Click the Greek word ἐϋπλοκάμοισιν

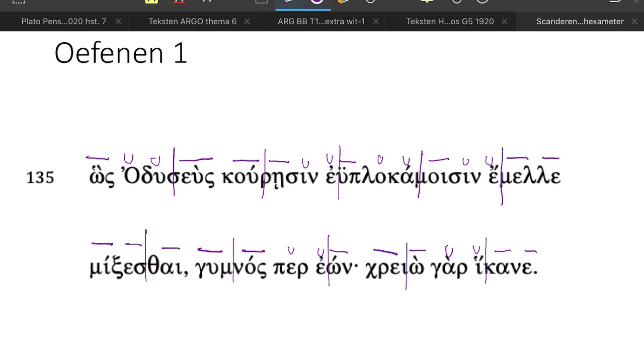pyautogui.click(x=404, y=176)
